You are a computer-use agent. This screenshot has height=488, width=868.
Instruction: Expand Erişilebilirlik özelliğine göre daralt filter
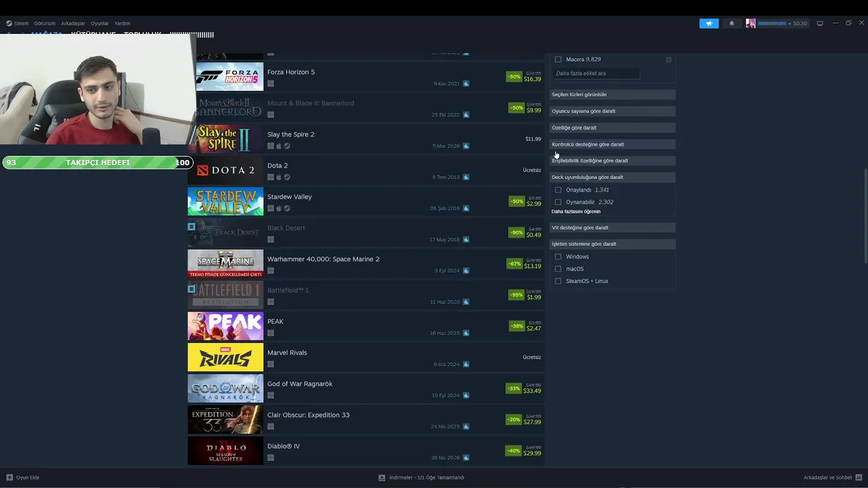pyautogui.click(x=612, y=161)
